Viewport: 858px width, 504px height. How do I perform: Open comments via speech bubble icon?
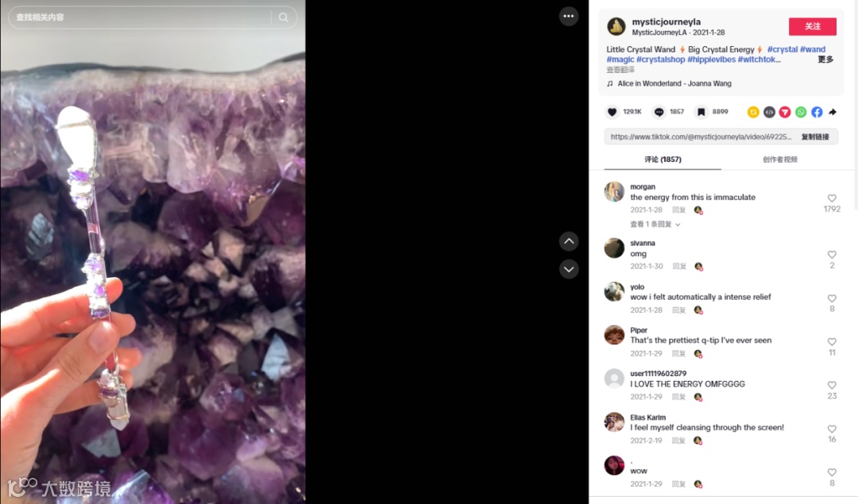pos(659,112)
